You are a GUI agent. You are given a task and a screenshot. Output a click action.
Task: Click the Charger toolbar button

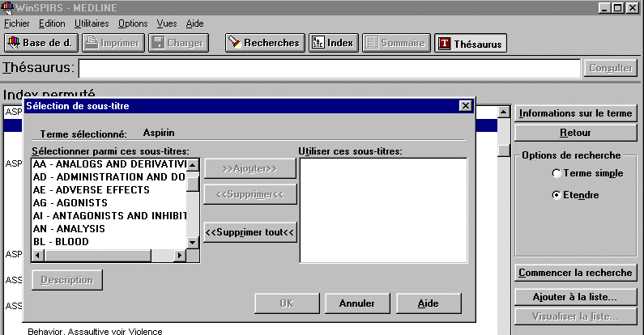[179, 43]
